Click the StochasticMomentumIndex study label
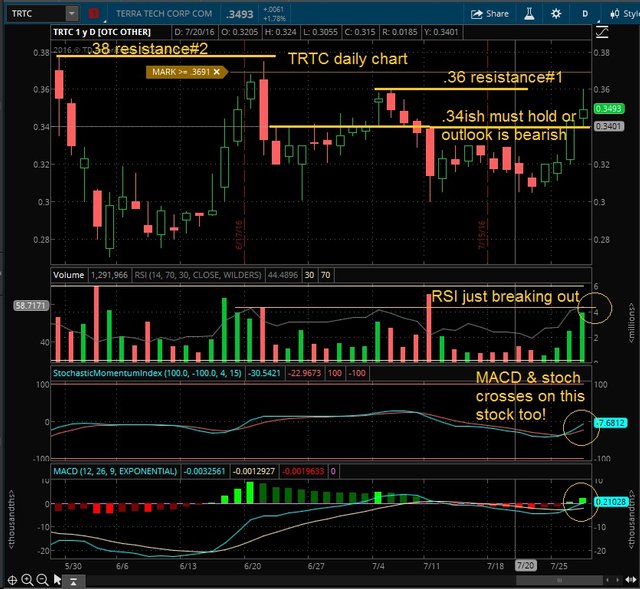This screenshot has width=640, height=589. point(147,373)
